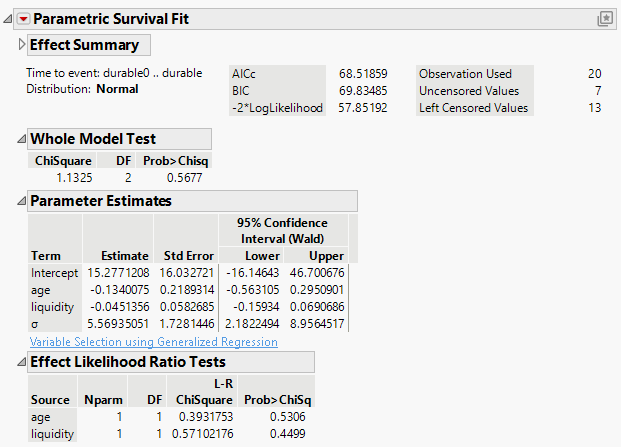Viewport: 621px width, 447px height.
Task: Click the Whole Model Test ChiSquare column header
Action: [x=63, y=161]
